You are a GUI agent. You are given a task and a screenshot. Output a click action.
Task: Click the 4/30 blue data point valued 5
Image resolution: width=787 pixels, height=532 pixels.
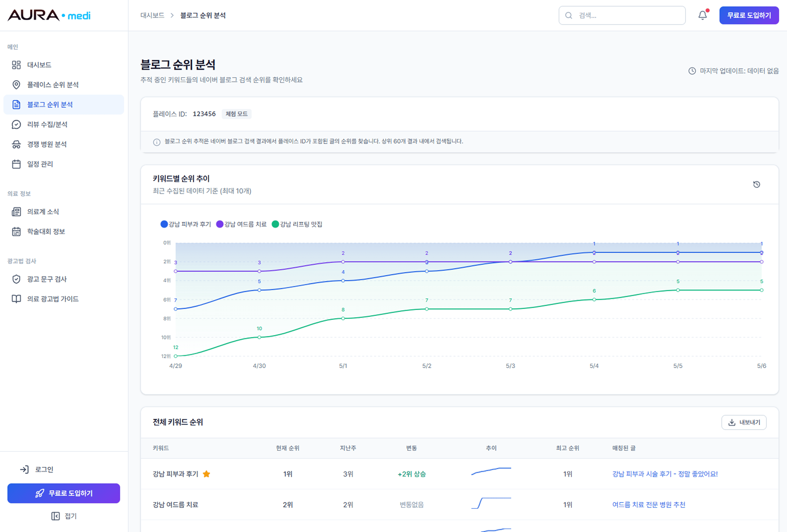point(260,290)
